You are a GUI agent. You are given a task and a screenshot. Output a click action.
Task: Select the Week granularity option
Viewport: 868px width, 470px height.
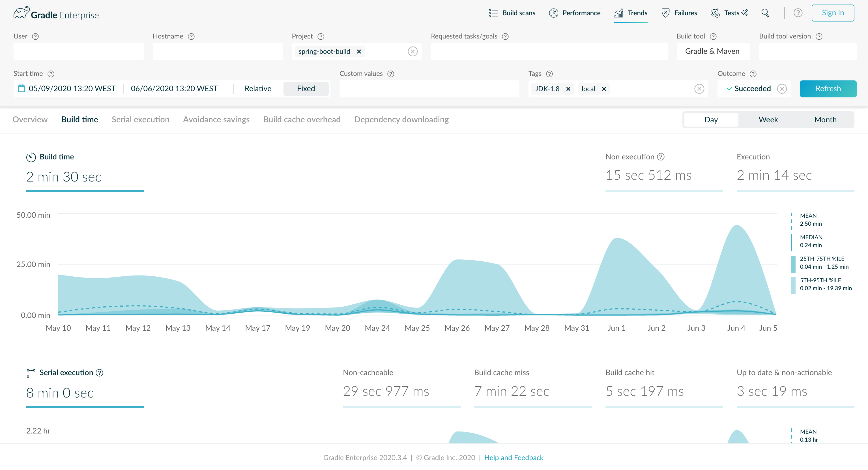pos(768,120)
